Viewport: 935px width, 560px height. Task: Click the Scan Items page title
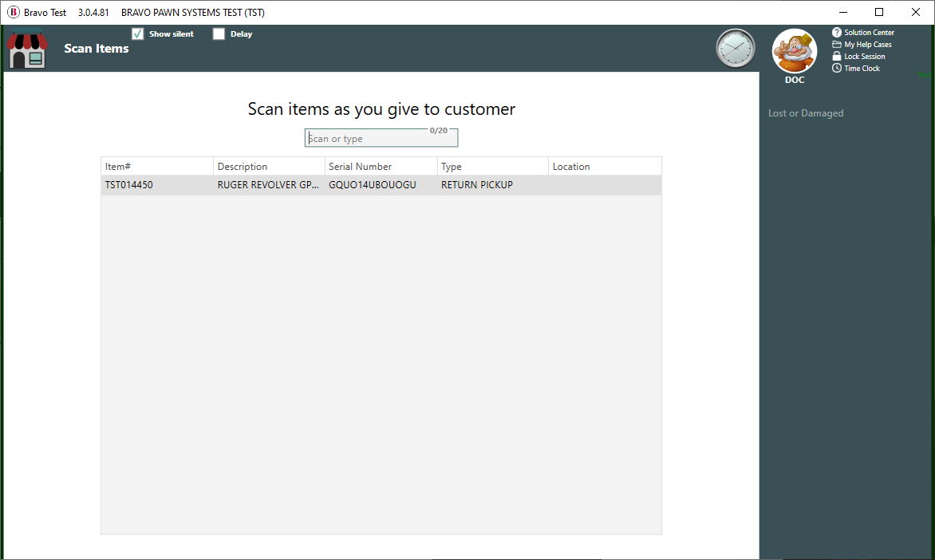[x=96, y=49]
